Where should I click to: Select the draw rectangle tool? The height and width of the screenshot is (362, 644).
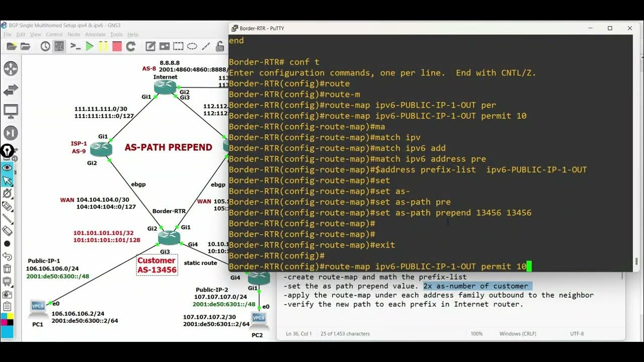pos(178,47)
